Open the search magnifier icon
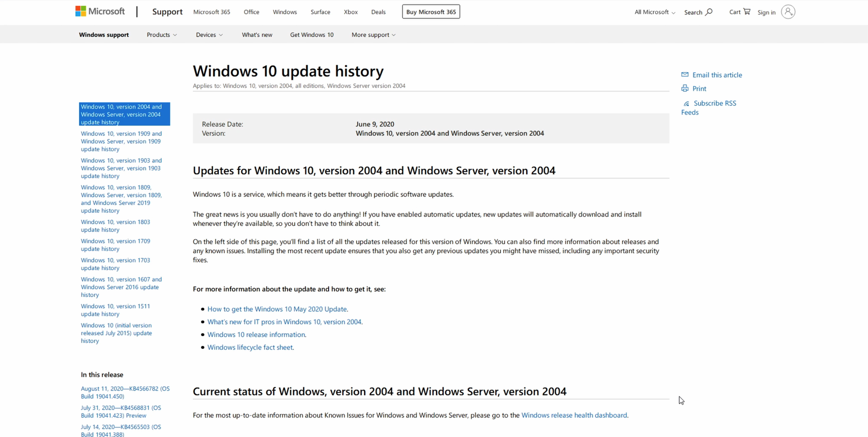This screenshot has height=437, width=868. [x=709, y=12]
